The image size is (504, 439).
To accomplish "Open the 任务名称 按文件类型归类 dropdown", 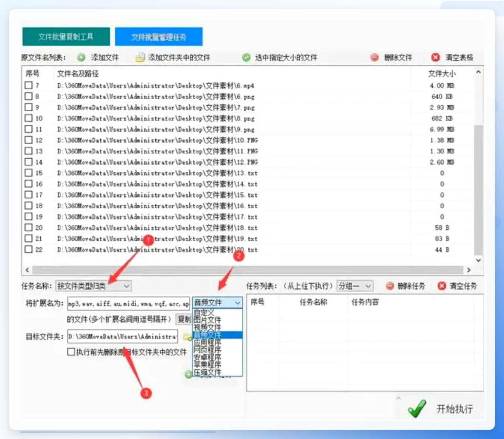I will pos(93,286).
